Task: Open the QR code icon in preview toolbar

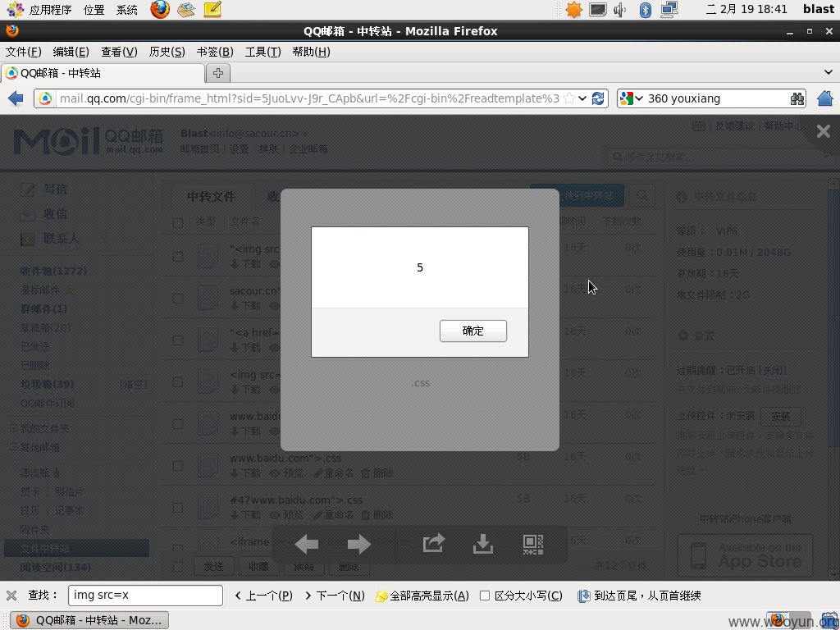Action: coord(533,545)
